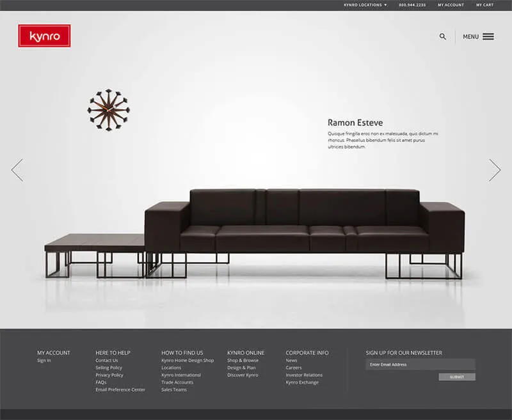Go to Email Preference Center
Image resolution: width=512 pixels, height=420 pixels.
point(120,389)
